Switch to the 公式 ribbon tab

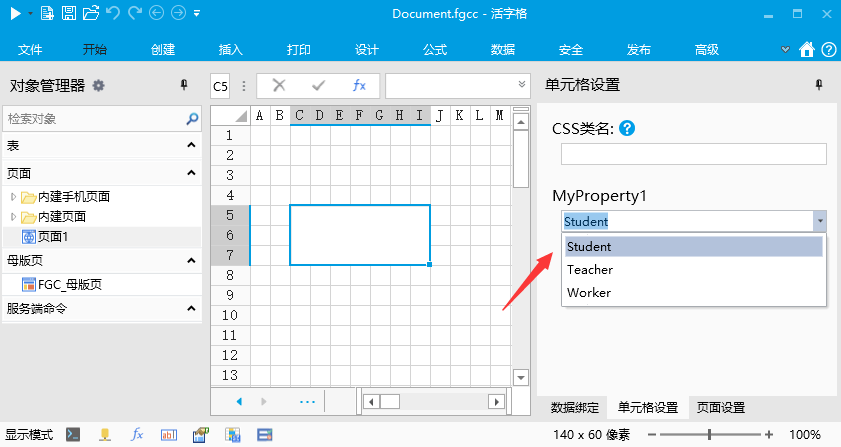click(434, 49)
